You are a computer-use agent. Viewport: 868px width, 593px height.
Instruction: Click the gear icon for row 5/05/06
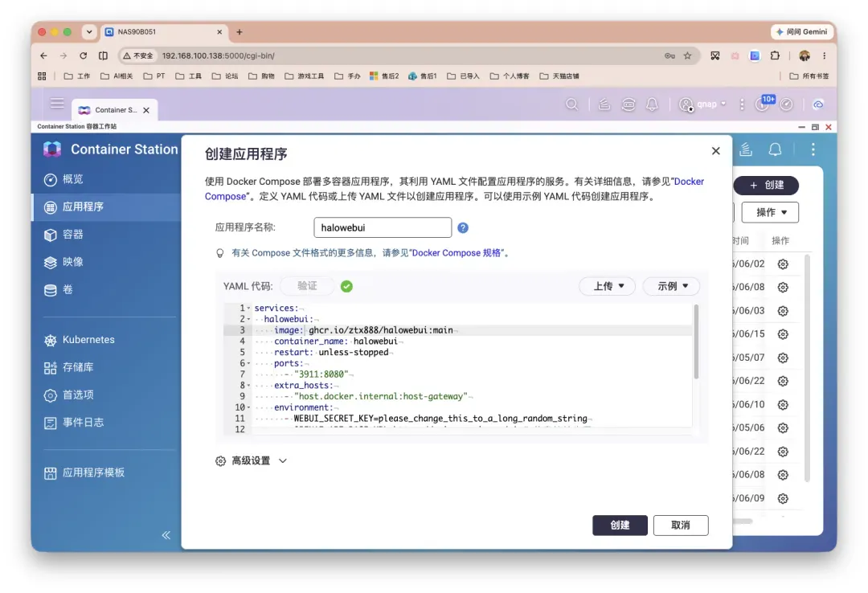[x=783, y=428]
